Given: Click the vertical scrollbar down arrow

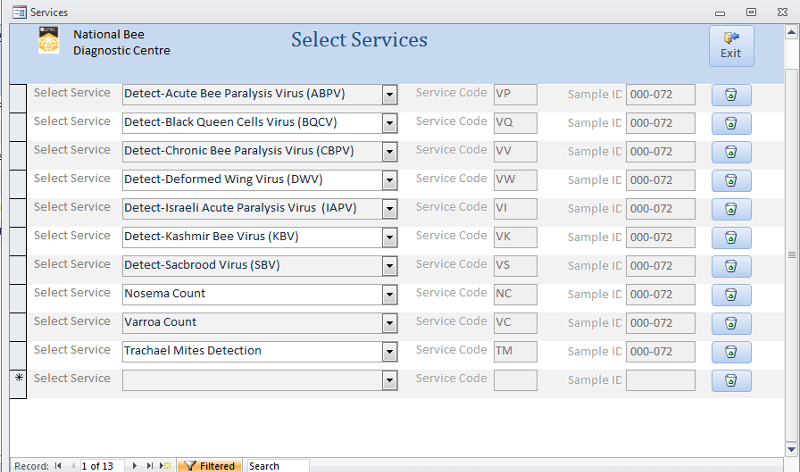Looking at the screenshot, I should (791, 450).
